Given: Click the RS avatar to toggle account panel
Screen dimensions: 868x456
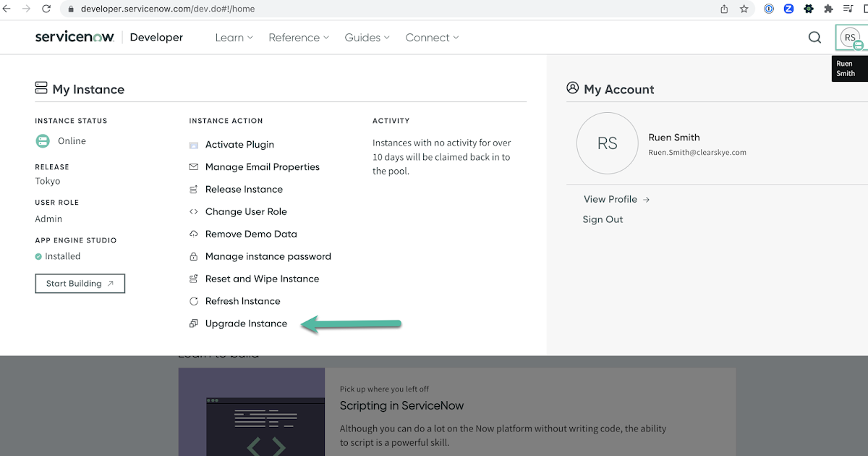Looking at the screenshot, I should [x=849, y=37].
